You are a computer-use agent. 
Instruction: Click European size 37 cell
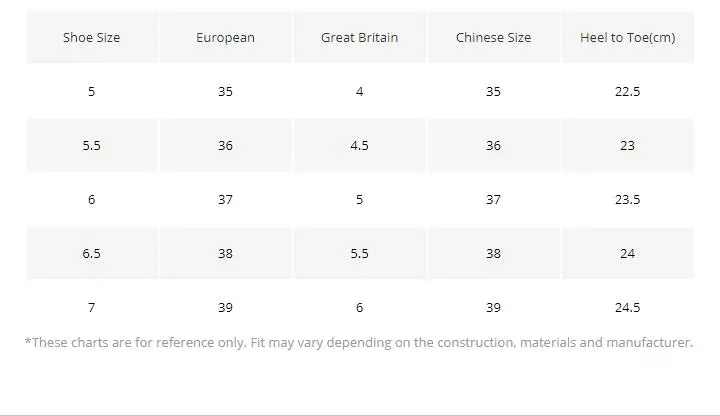point(225,200)
